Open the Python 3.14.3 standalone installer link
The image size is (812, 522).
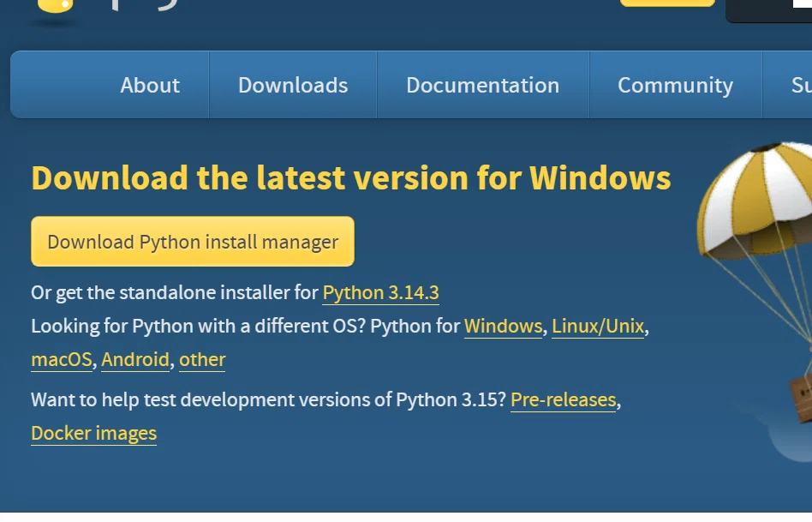pos(380,293)
